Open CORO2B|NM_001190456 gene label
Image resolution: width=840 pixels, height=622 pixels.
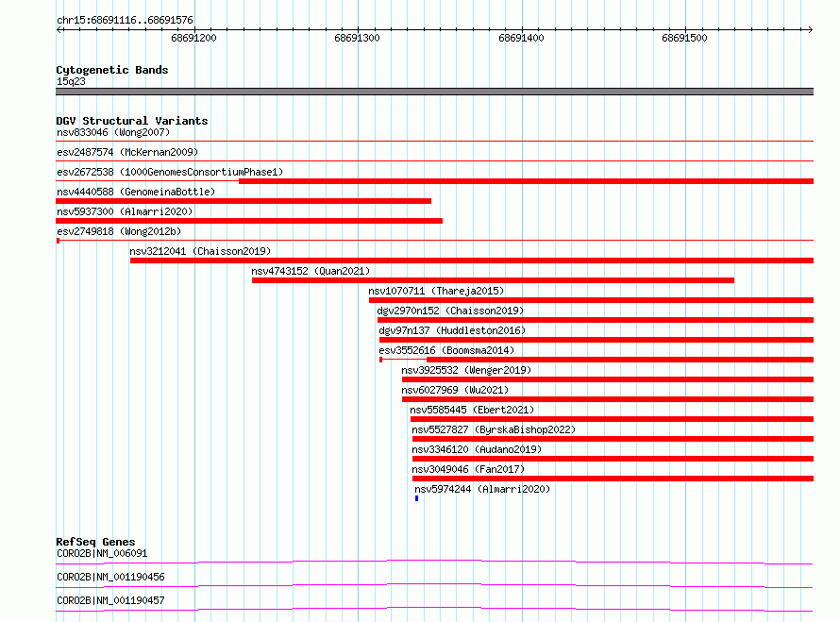[x=110, y=577]
